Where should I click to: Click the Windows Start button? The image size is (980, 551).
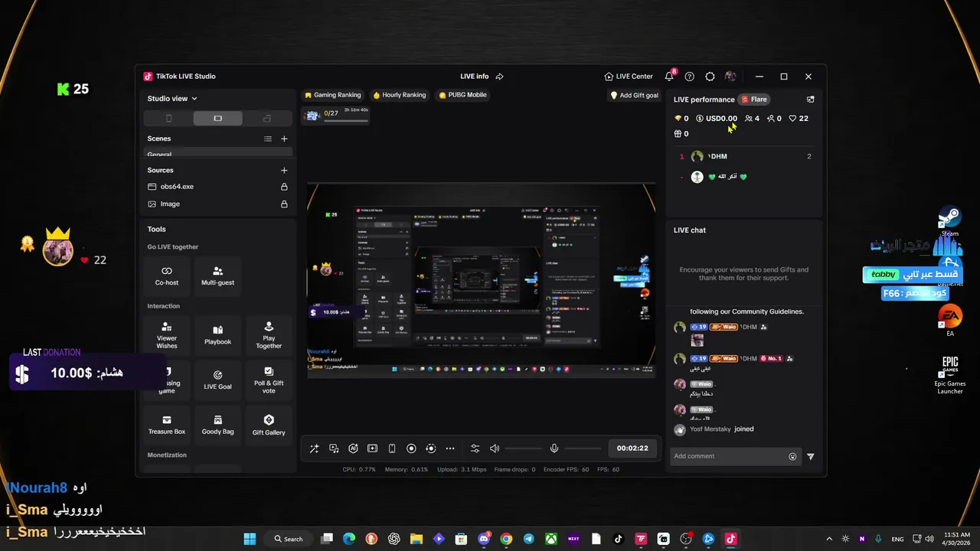(x=250, y=539)
